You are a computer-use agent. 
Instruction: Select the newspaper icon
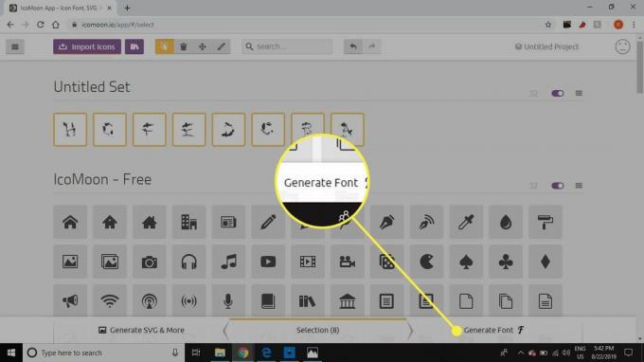(228, 223)
